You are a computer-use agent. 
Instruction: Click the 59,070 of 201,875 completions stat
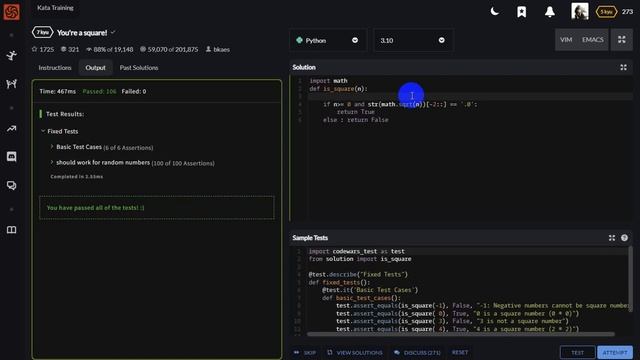pyautogui.click(x=169, y=49)
